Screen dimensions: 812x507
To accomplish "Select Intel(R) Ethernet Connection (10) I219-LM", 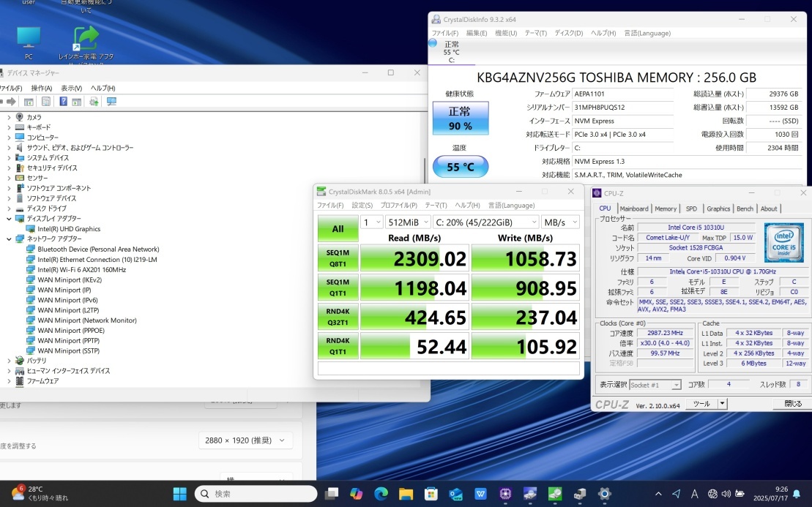I will pos(97,260).
